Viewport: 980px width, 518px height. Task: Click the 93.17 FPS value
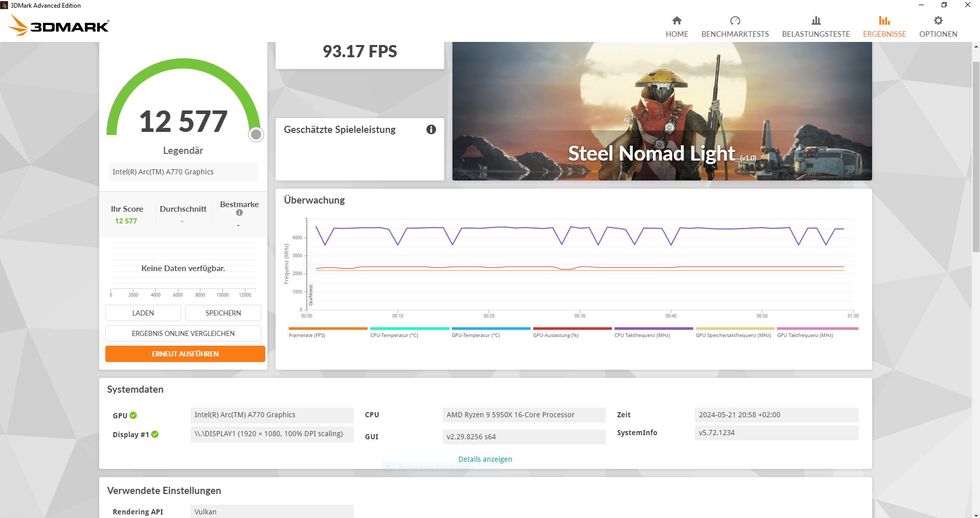coord(360,51)
